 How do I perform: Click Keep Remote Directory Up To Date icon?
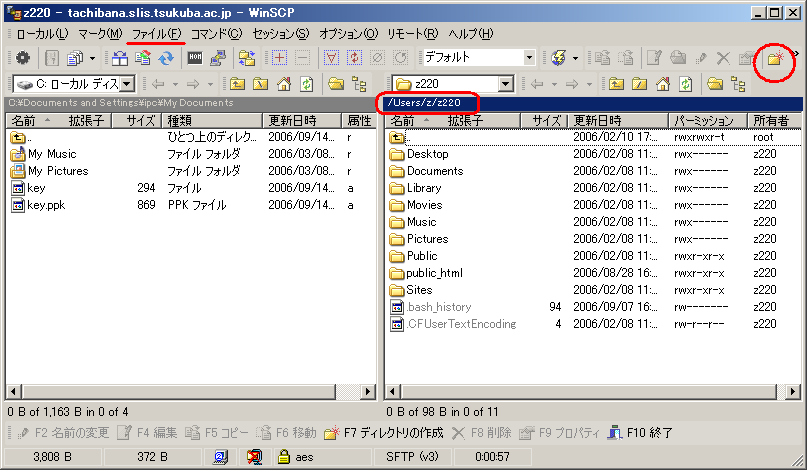point(143,58)
